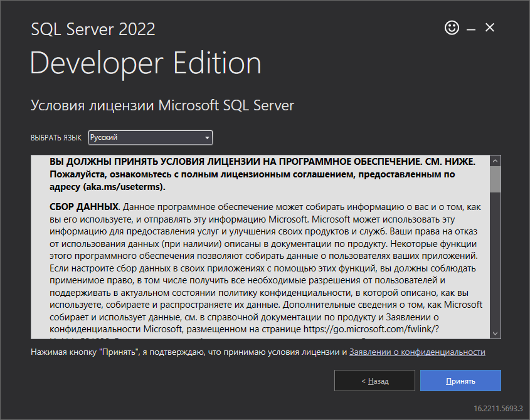Click the СБОР ДАННЫХ heading in the license
The height and width of the screenshot is (420, 530).
tap(84, 206)
